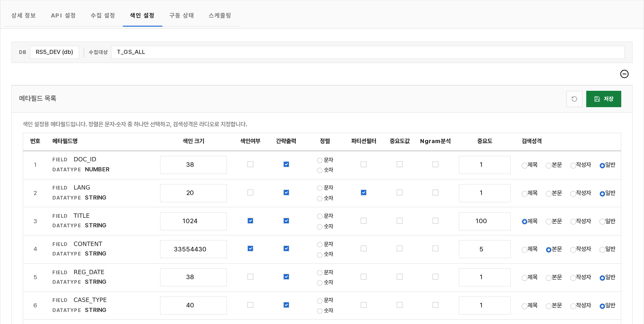Uncheck 색인여부 for CONTENT row
This screenshot has height=324, width=644.
click(250, 248)
